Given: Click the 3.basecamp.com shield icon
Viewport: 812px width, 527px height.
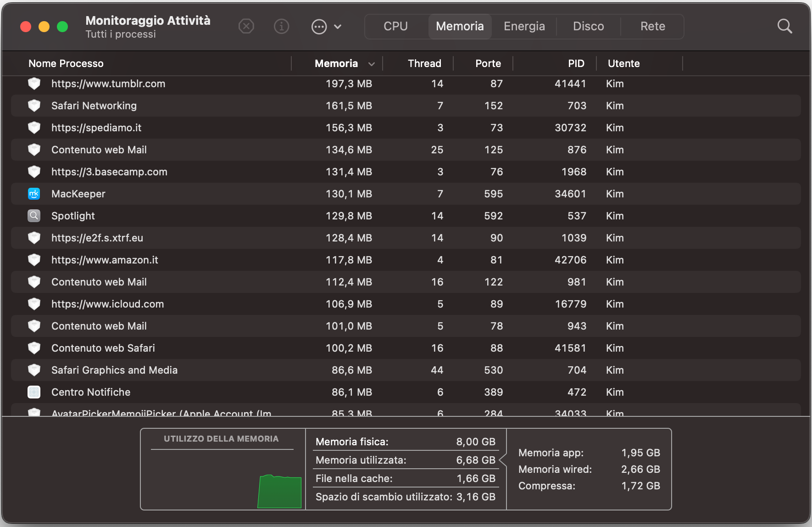Looking at the screenshot, I should tap(34, 172).
